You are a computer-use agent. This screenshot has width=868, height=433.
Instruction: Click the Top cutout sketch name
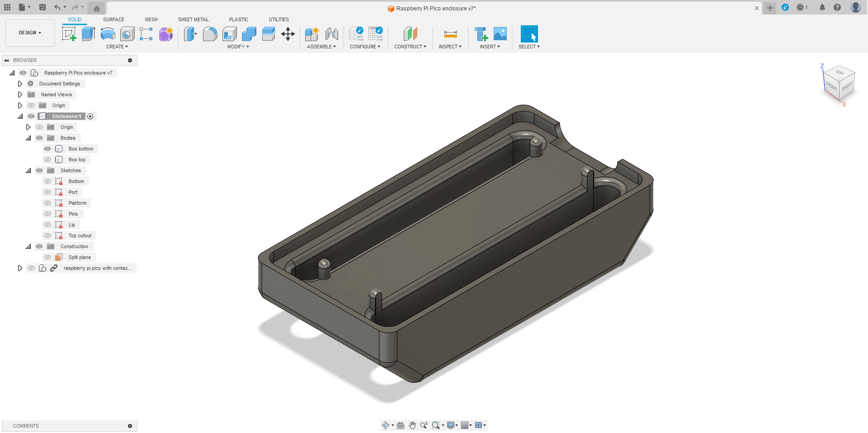(80, 235)
